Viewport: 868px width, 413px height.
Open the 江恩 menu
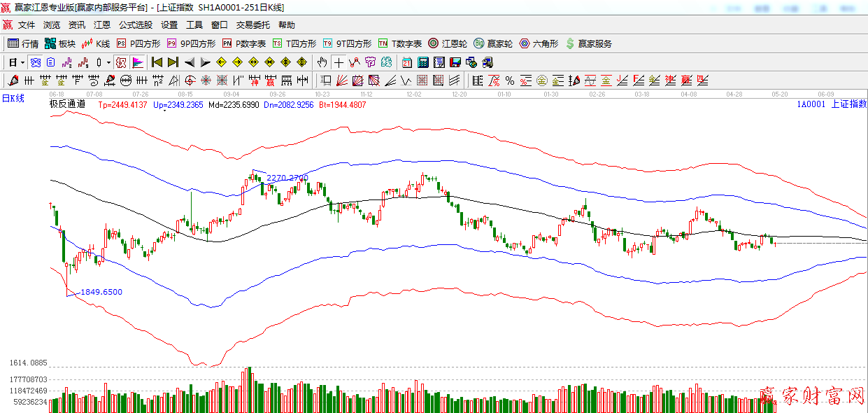[102, 25]
